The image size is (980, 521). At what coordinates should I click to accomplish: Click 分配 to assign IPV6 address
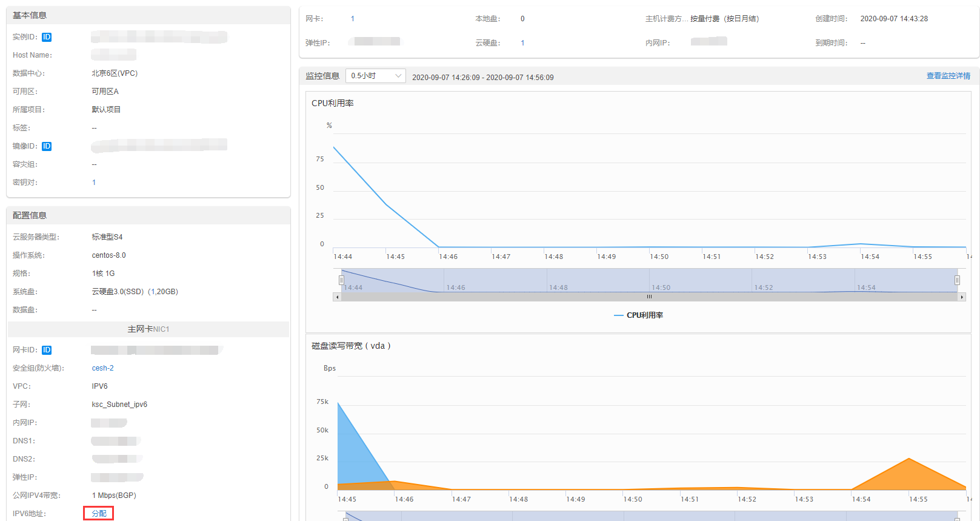coord(99,514)
